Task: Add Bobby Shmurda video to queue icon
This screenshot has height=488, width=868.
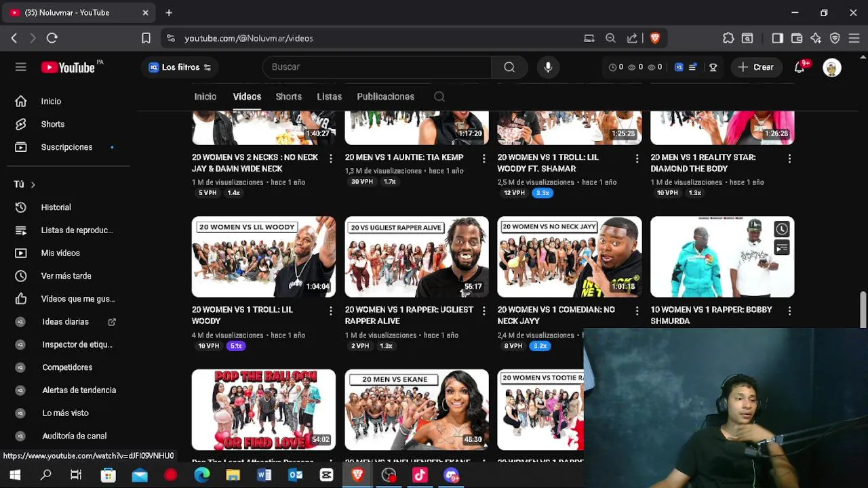Action: 782,247
